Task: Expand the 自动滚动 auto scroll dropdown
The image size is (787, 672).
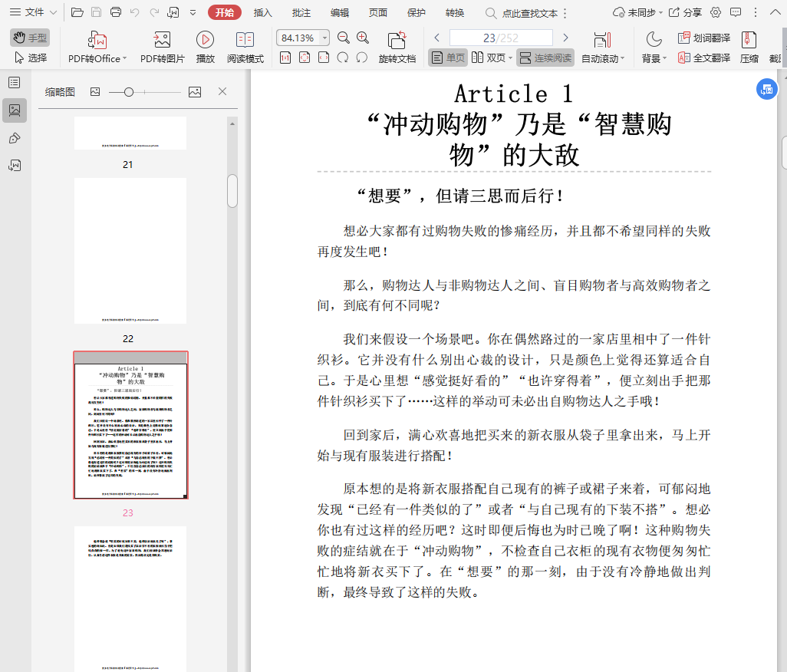Action: (x=622, y=58)
